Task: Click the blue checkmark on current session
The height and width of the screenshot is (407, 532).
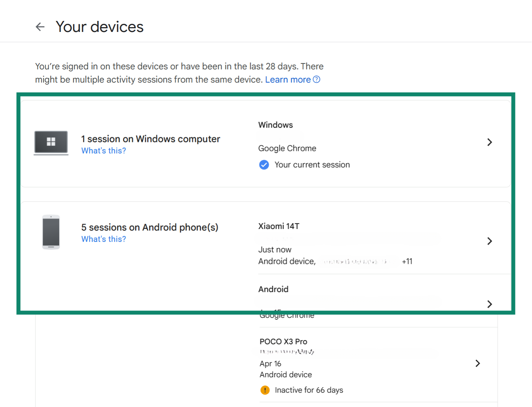Action: 264,165
